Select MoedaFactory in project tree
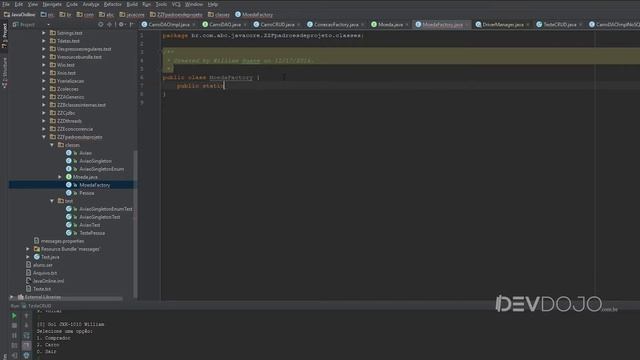 (x=95, y=185)
